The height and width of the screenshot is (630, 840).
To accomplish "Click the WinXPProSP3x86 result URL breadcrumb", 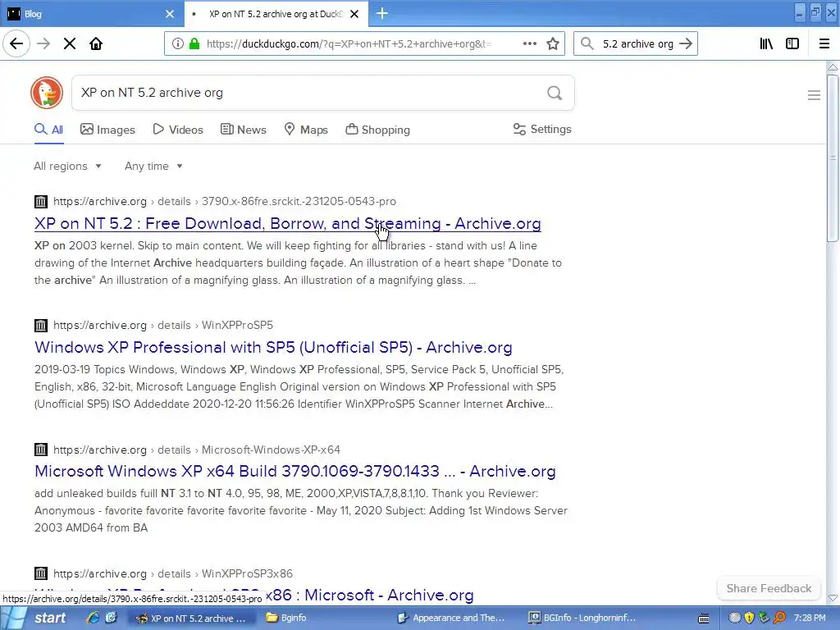I will [x=247, y=573].
